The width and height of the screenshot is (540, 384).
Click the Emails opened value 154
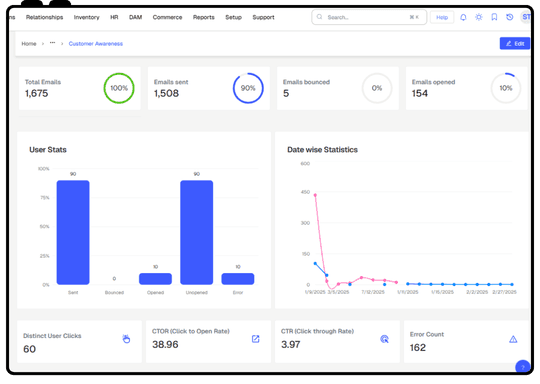[x=420, y=93]
